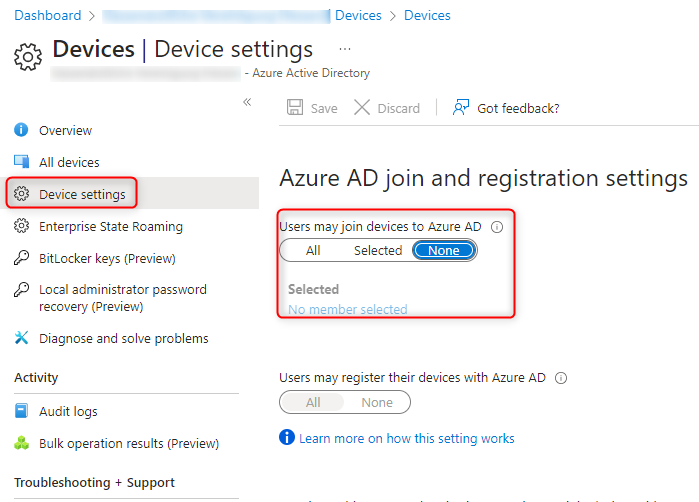Click info icon beside register devices setting
The width and height of the screenshot is (699, 502).
pos(561,378)
